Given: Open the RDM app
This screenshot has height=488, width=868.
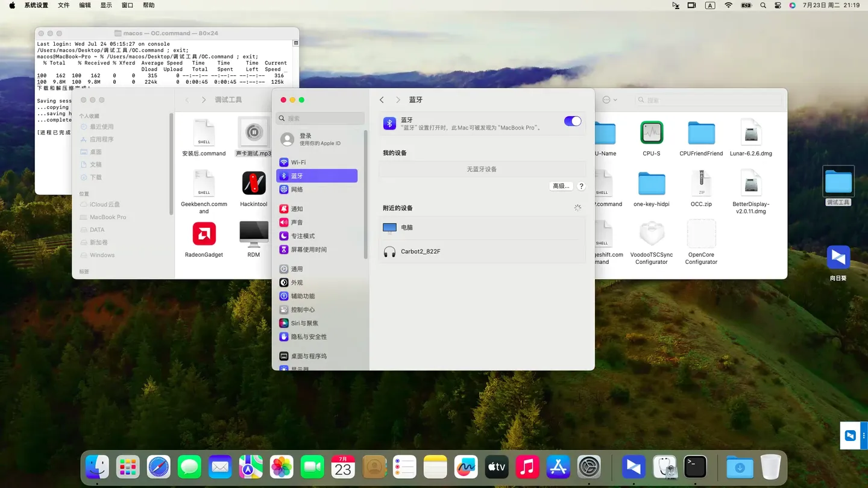Looking at the screenshot, I should [x=253, y=234].
